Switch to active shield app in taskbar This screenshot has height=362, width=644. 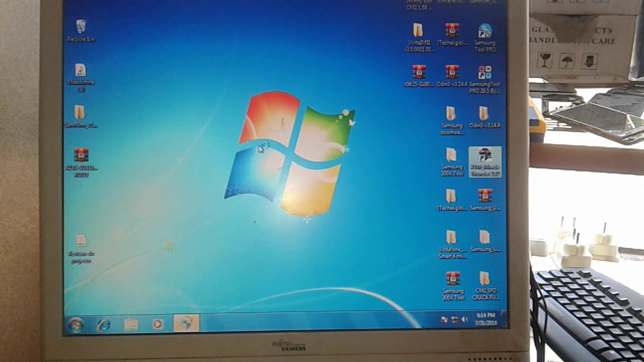point(186,324)
